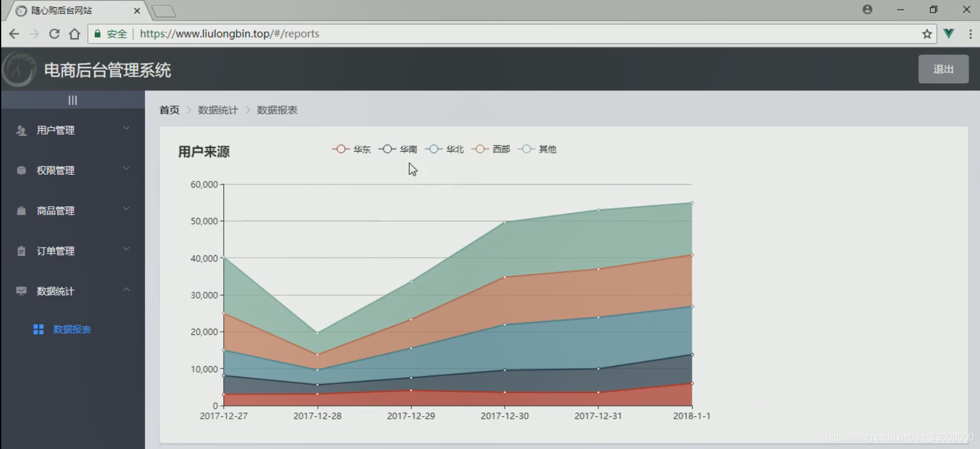980x449 pixels.
Task: Click the 2018-1-1 axis label
Action: pos(692,416)
